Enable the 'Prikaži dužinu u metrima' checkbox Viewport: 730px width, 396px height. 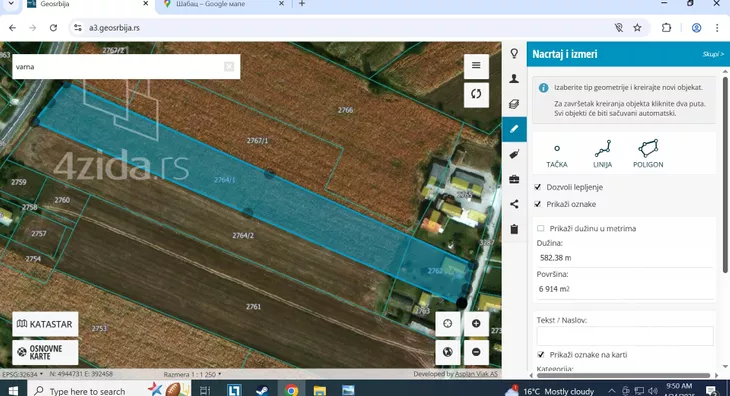[x=541, y=228]
